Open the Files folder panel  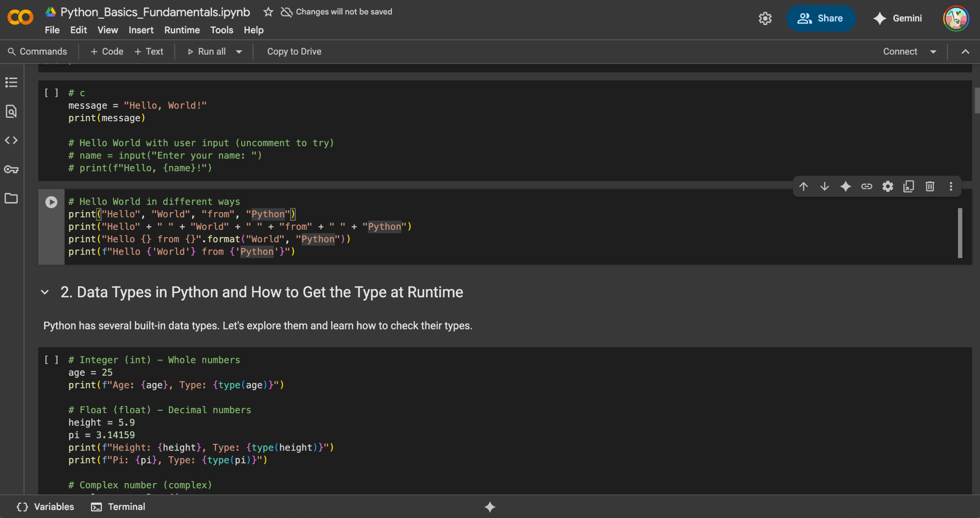tap(11, 198)
